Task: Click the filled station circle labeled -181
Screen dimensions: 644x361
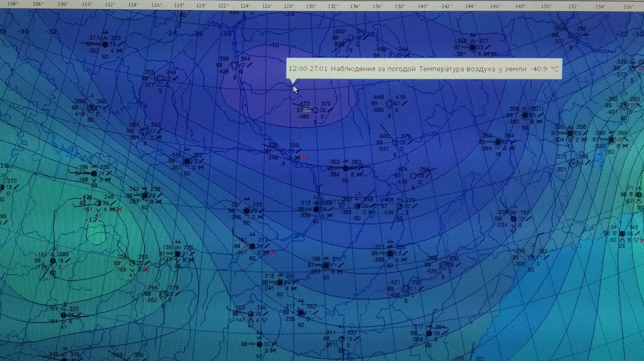Action: pos(252,246)
